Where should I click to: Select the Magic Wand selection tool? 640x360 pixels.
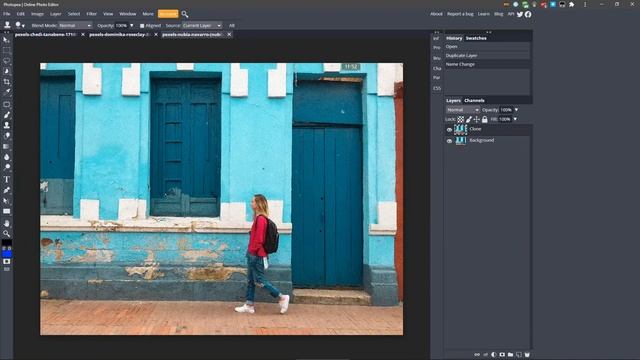point(7,71)
